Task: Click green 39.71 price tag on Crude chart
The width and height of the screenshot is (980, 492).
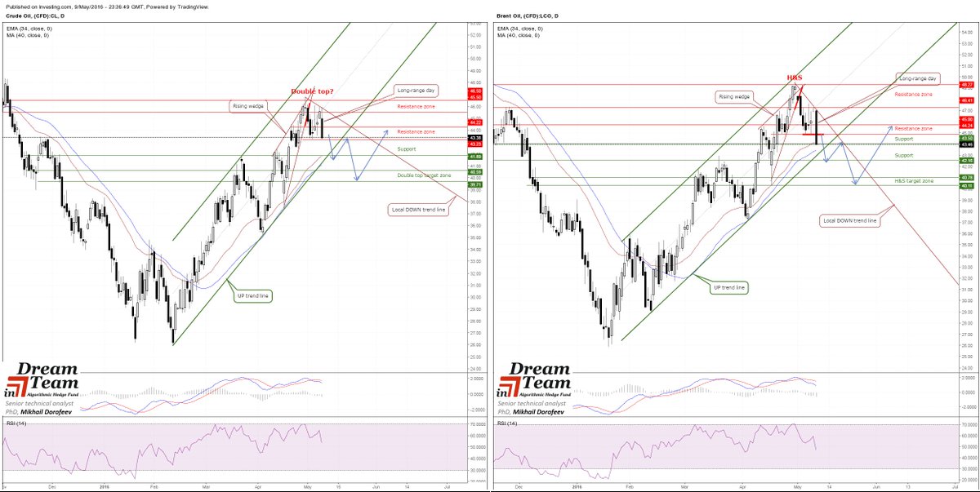Action: 474,185
